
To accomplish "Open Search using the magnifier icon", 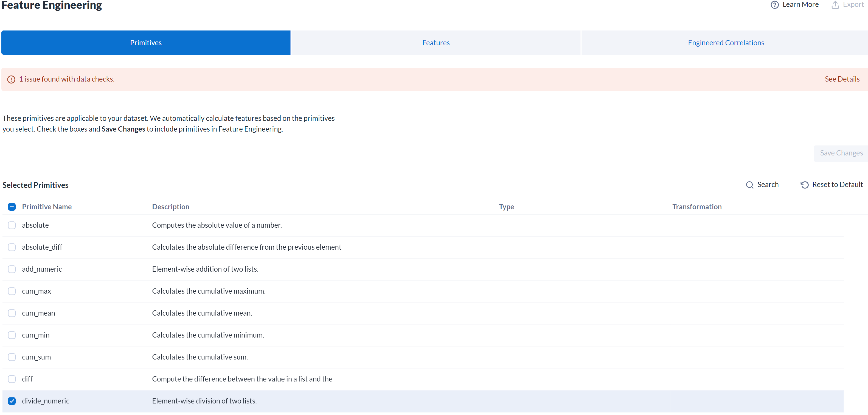I will (749, 185).
